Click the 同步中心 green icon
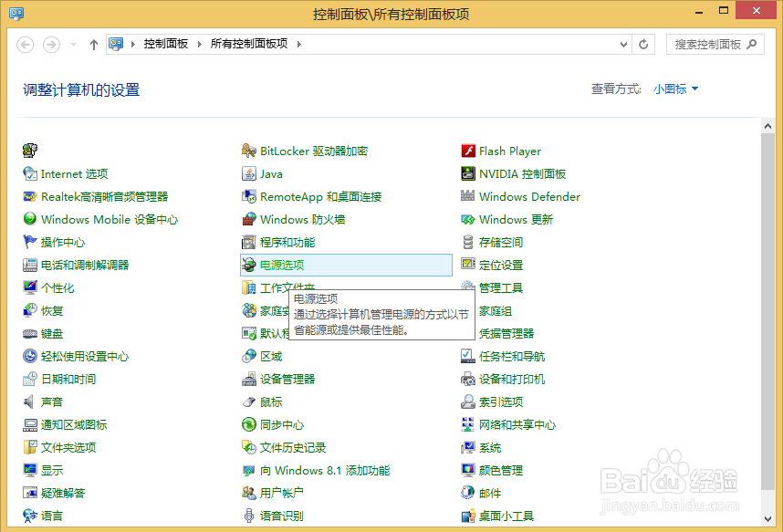783x532 pixels. coord(249,424)
